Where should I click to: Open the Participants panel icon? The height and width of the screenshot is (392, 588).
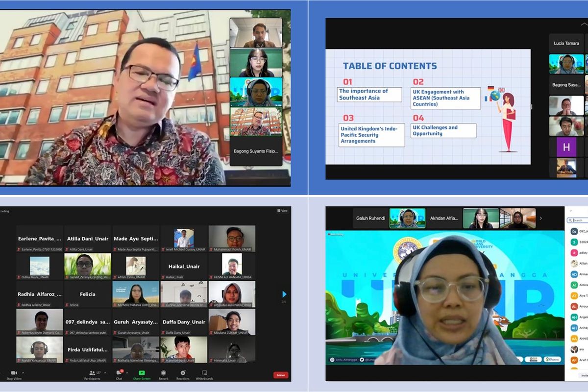(91, 373)
